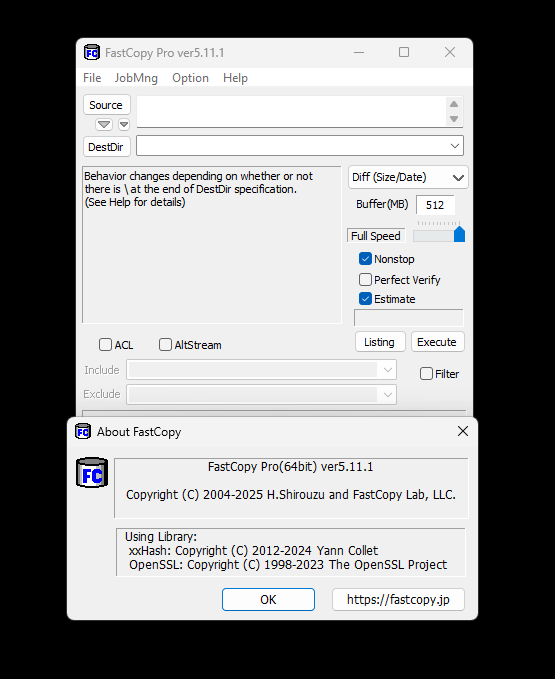Enable the AltStream checkbox

(165, 345)
